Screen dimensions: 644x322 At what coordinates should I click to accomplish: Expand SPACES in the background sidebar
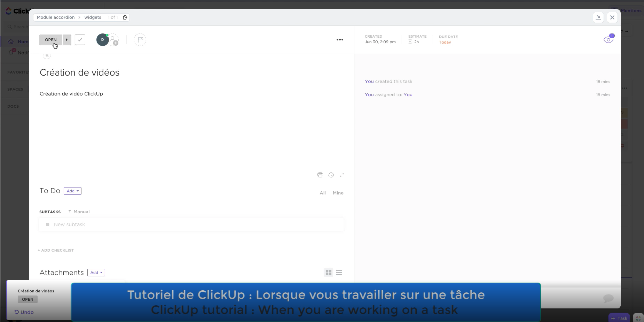coord(15,89)
